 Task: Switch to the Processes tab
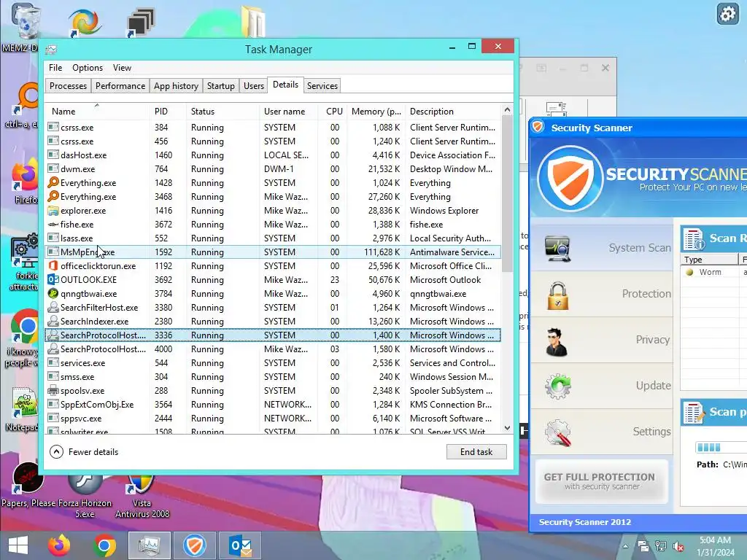(68, 86)
